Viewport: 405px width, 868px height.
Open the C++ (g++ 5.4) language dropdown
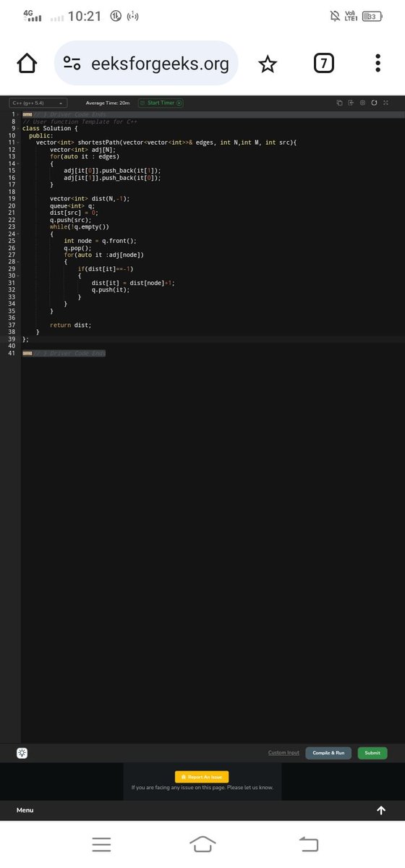point(38,103)
